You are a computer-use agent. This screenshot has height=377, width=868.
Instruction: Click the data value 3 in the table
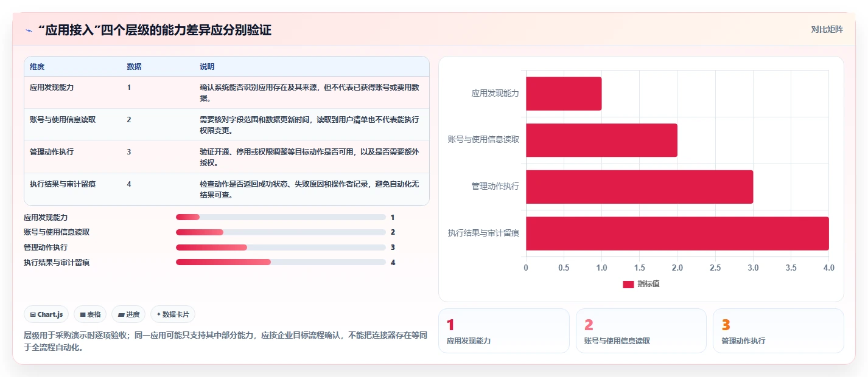tap(129, 151)
